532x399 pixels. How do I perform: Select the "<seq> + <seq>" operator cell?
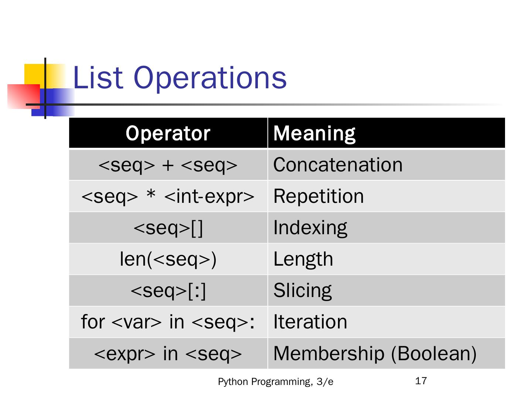tap(168, 165)
